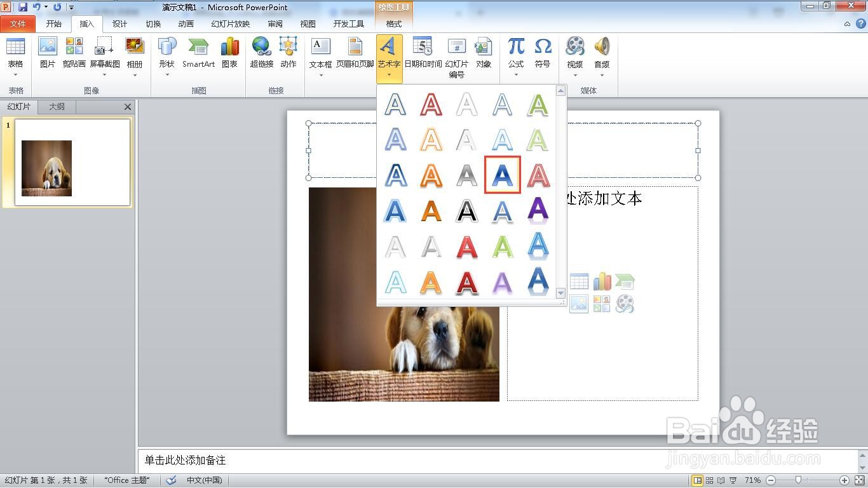Click fit slide to window button

[x=859, y=480]
